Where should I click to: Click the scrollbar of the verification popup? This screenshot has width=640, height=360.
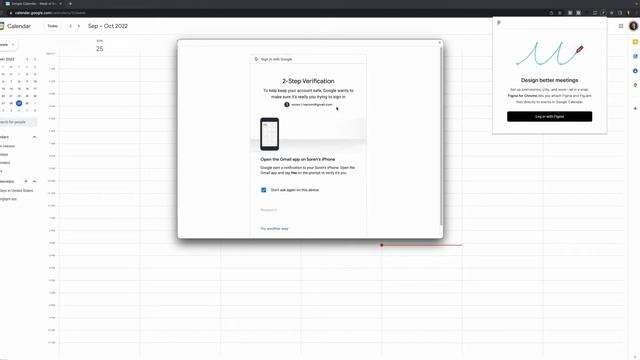tap(441, 135)
